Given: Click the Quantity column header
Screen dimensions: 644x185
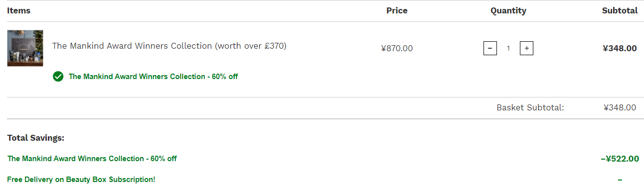Looking at the screenshot, I should pyautogui.click(x=508, y=10).
